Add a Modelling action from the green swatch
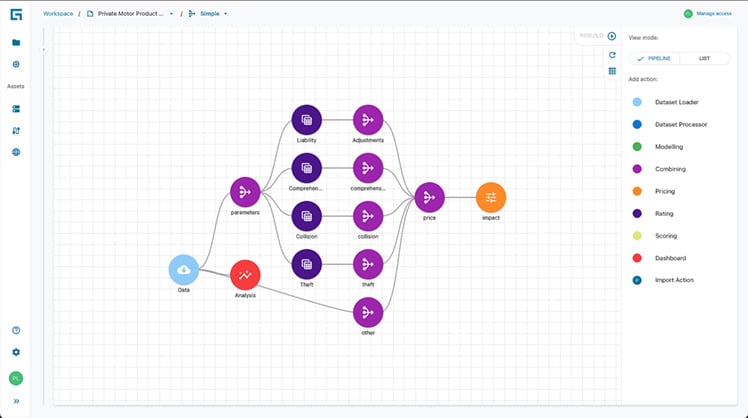748x418 pixels. (637, 147)
